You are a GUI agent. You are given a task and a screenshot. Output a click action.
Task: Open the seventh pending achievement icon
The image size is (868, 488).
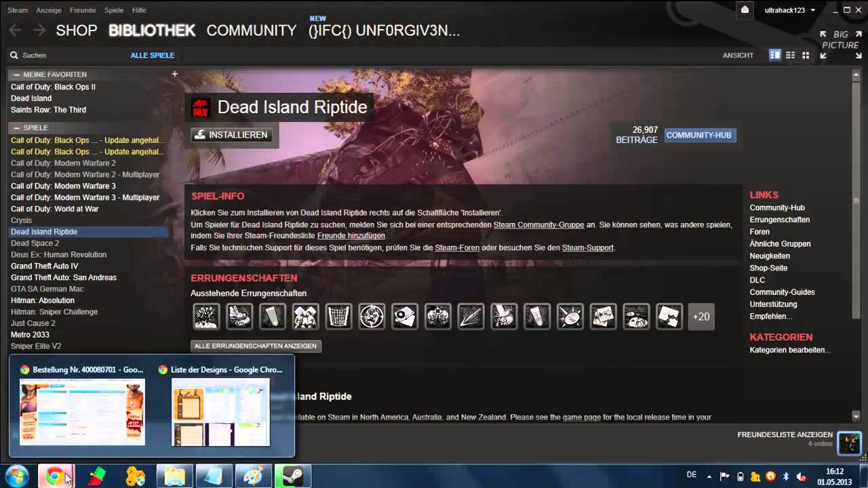pos(405,317)
